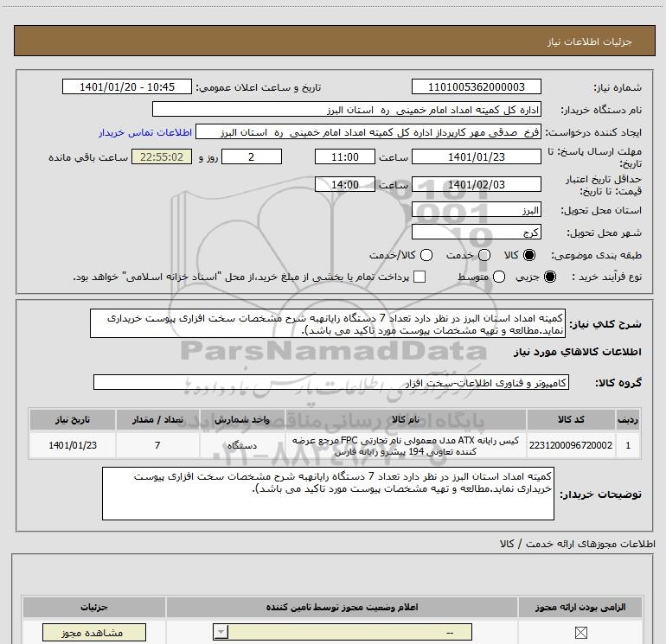The image size is (666, 644).
Task: Click the need date cell 1401/01/23
Action: 73,445
